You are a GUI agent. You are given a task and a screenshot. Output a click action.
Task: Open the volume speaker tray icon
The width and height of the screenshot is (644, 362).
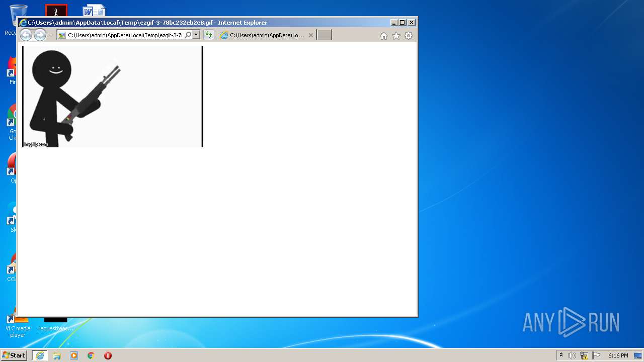pos(572,355)
